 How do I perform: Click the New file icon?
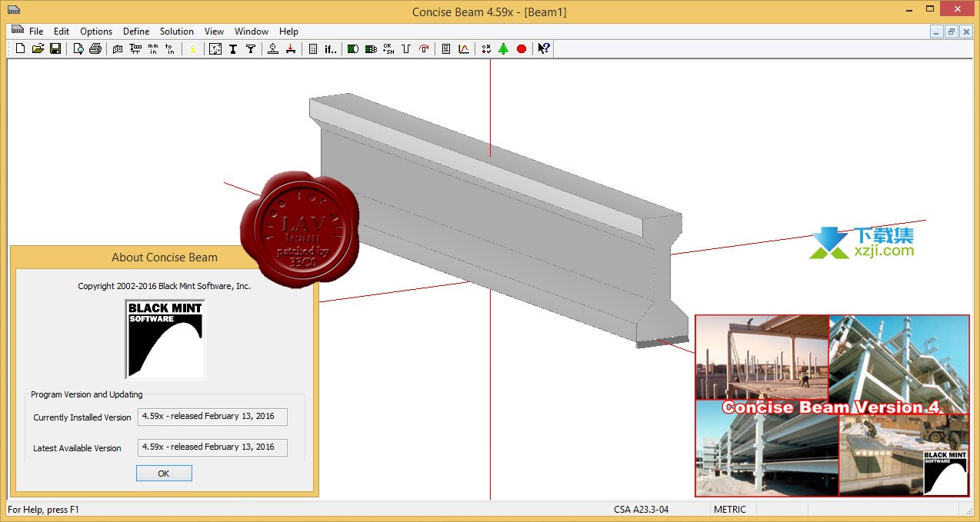point(21,49)
